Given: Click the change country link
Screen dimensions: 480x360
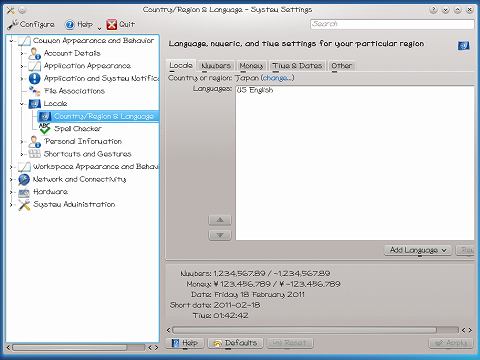Looking at the screenshot, I should point(277,78).
